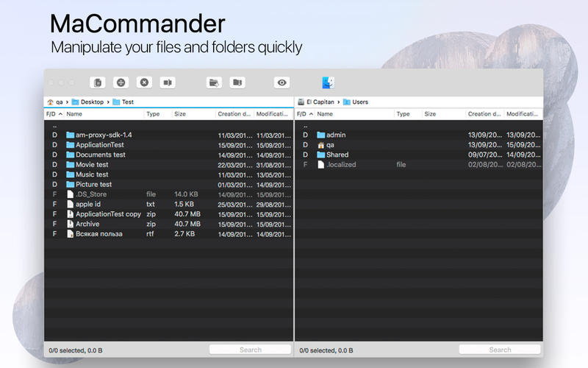The image size is (588, 368).
Task: Select the qa home folder icon
Action: point(320,145)
